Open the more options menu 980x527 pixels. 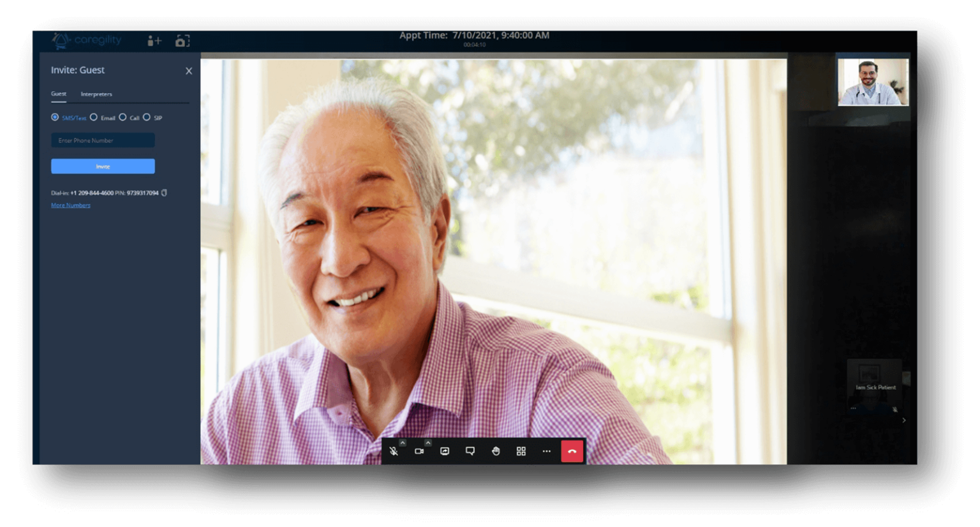[547, 451]
